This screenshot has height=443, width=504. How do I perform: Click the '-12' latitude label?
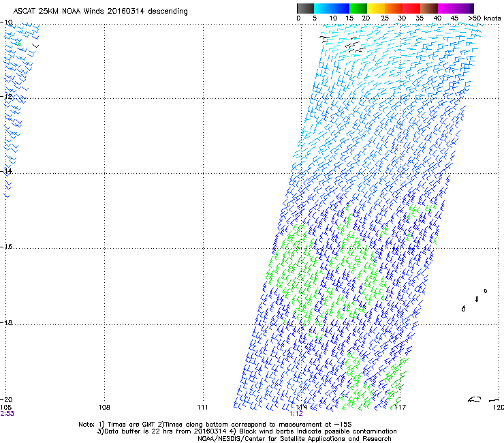(x=6, y=96)
